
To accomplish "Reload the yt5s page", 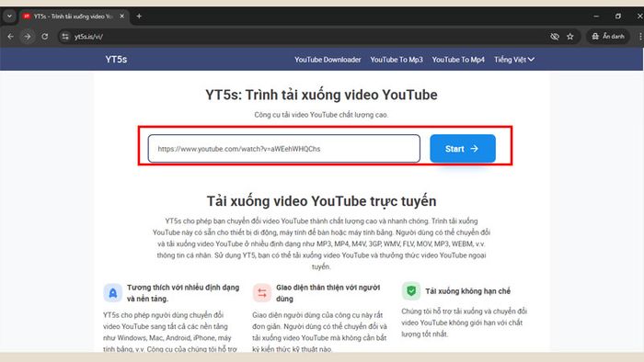I will (45, 37).
